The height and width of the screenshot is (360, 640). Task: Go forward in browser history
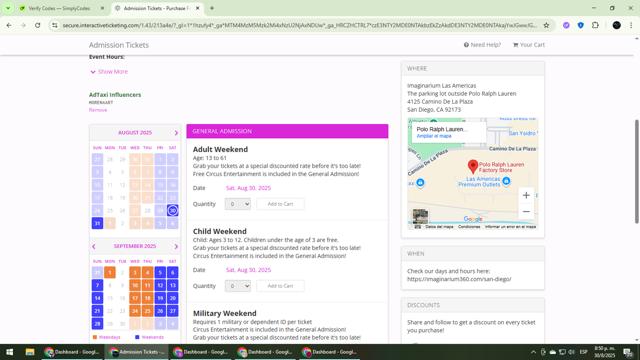pyautogui.click(x=23, y=25)
